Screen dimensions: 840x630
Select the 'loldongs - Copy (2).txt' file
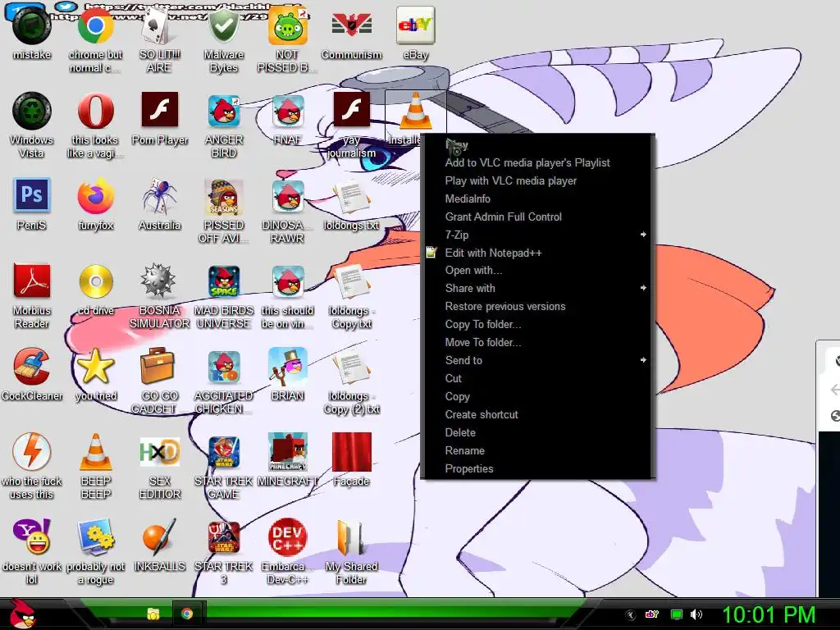point(351,367)
